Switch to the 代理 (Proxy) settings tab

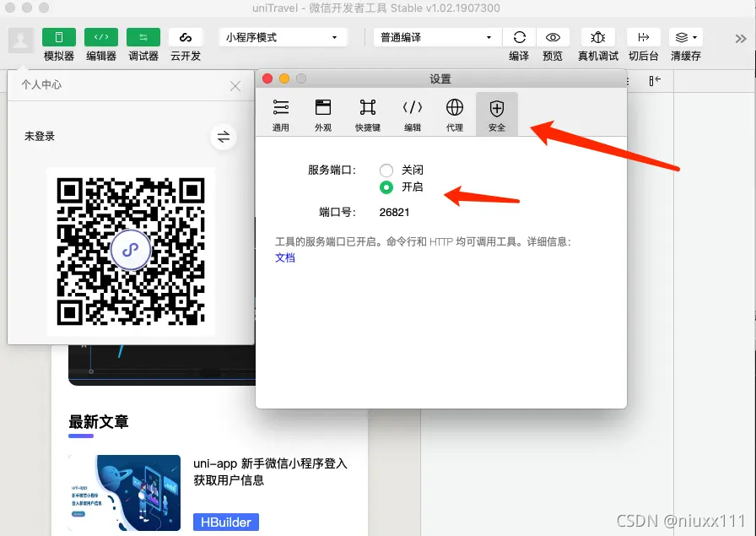pyautogui.click(x=454, y=114)
